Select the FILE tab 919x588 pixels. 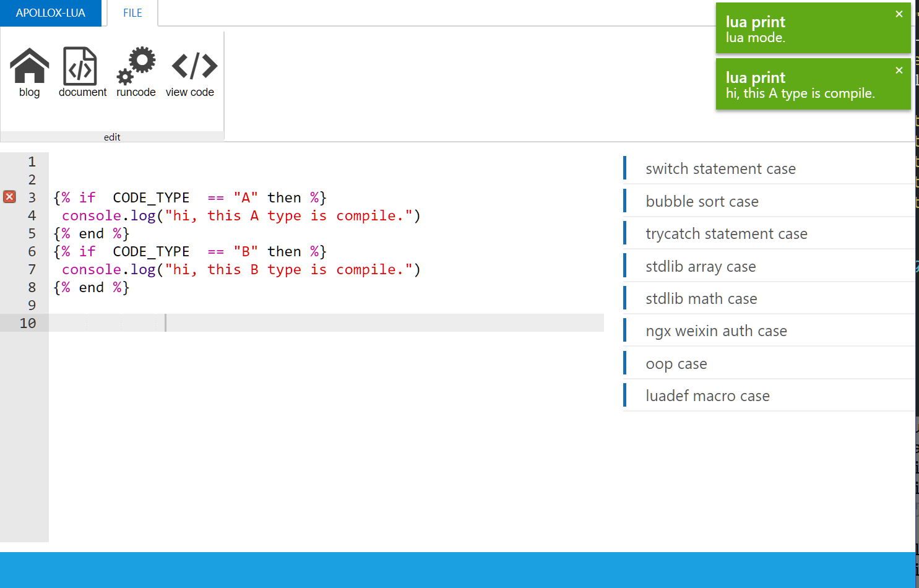pos(132,13)
